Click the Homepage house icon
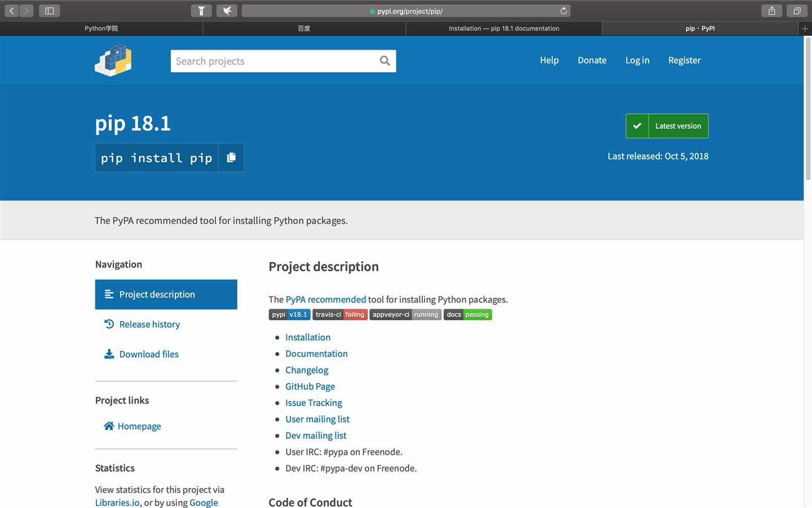The image size is (812, 508). point(109,426)
